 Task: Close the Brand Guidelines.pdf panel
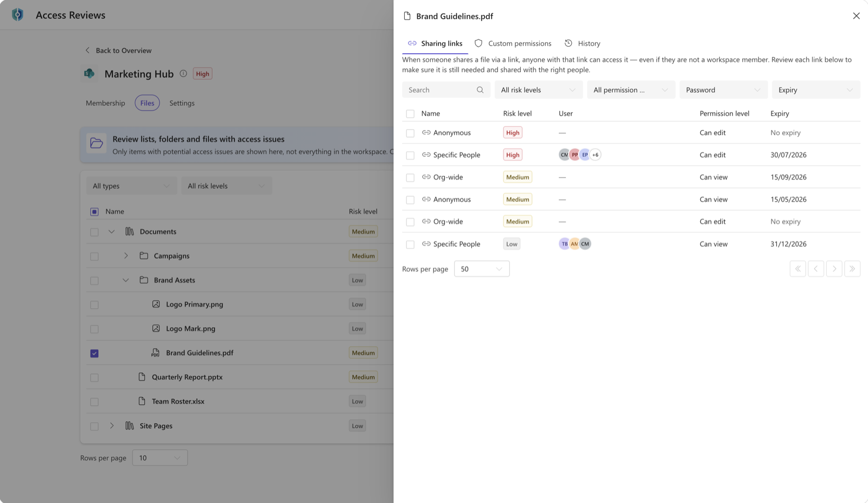coord(856,16)
